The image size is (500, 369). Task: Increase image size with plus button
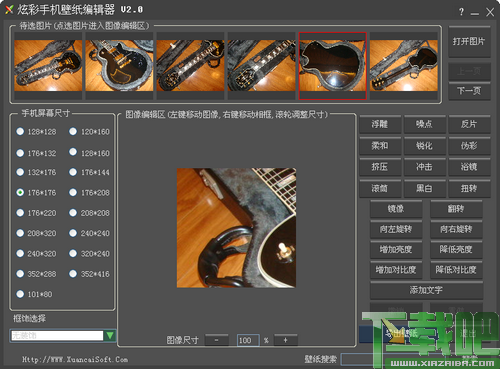click(x=285, y=340)
